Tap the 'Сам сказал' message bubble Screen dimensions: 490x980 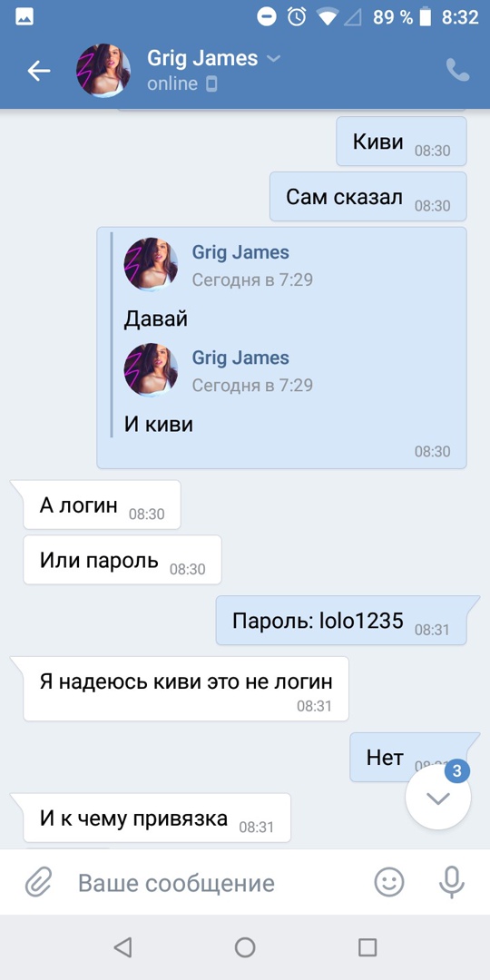click(368, 197)
